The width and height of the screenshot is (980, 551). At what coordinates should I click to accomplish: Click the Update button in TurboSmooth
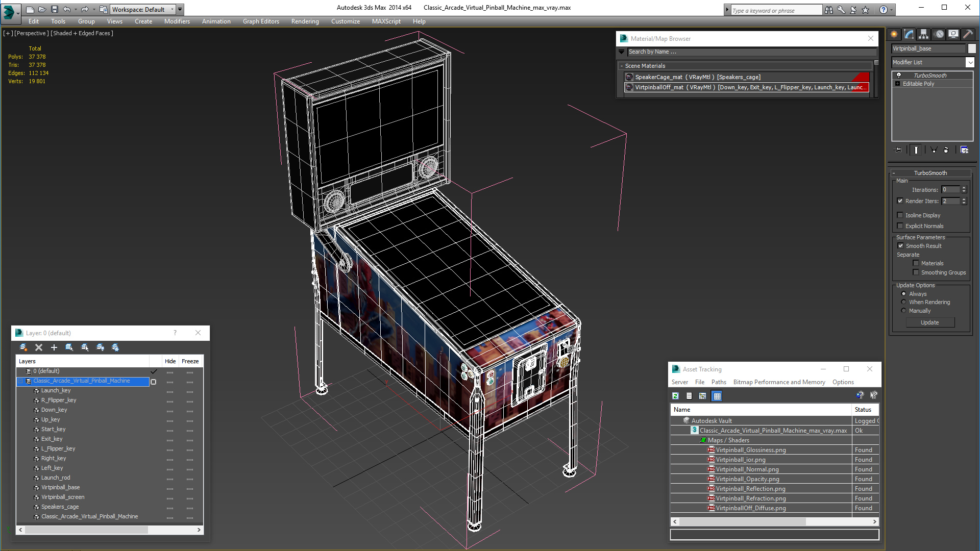coord(929,322)
